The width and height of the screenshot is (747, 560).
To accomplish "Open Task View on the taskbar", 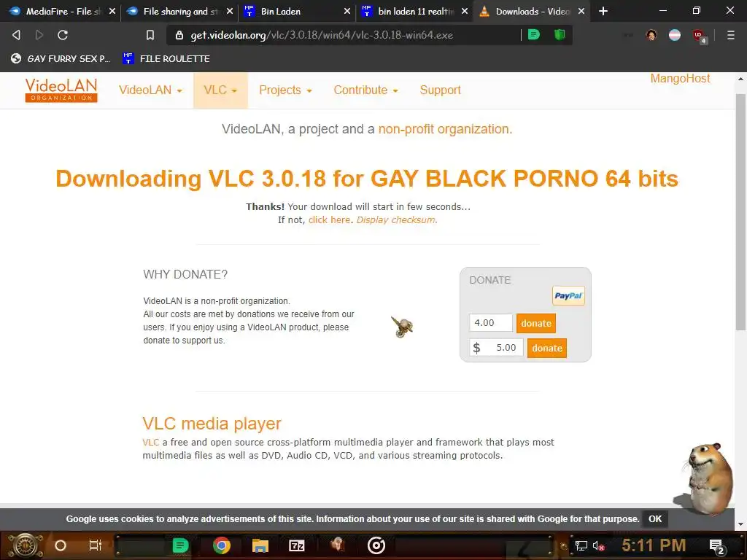I will pyautogui.click(x=96, y=545).
